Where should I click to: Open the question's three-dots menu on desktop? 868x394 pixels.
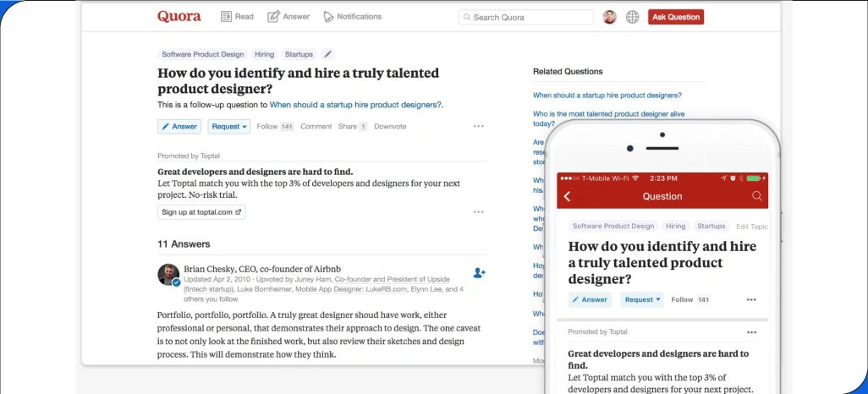click(478, 127)
